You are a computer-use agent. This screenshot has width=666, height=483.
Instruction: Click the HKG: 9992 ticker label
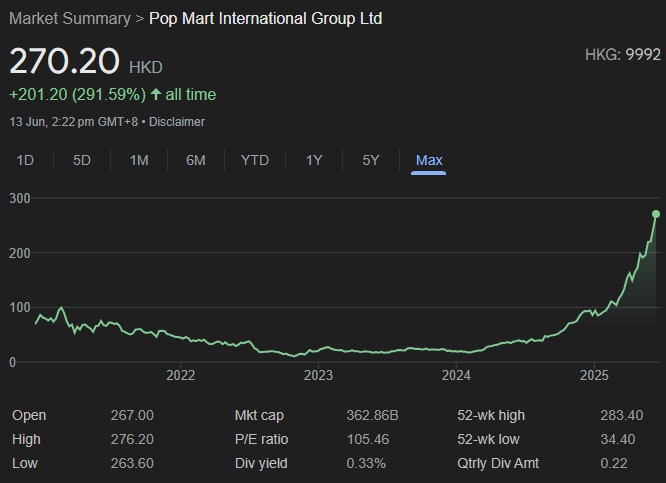pyautogui.click(x=623, y=55)
